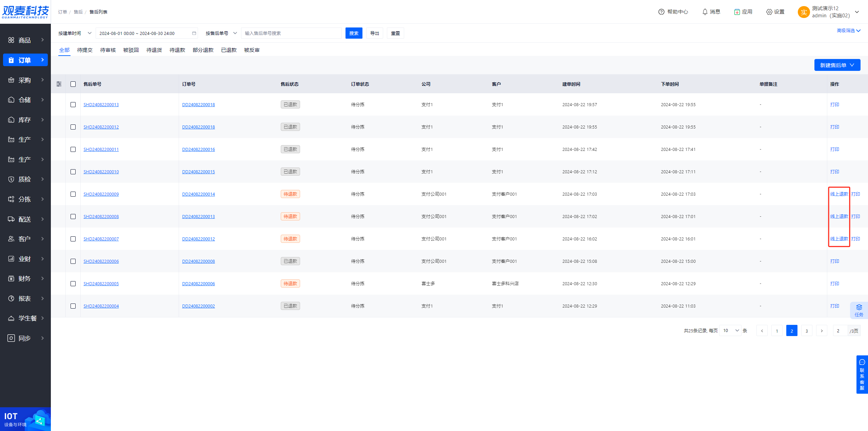868x431 pixels.
Task: Open the 联系客服 chat widget
Action: (x=862, y=374)
